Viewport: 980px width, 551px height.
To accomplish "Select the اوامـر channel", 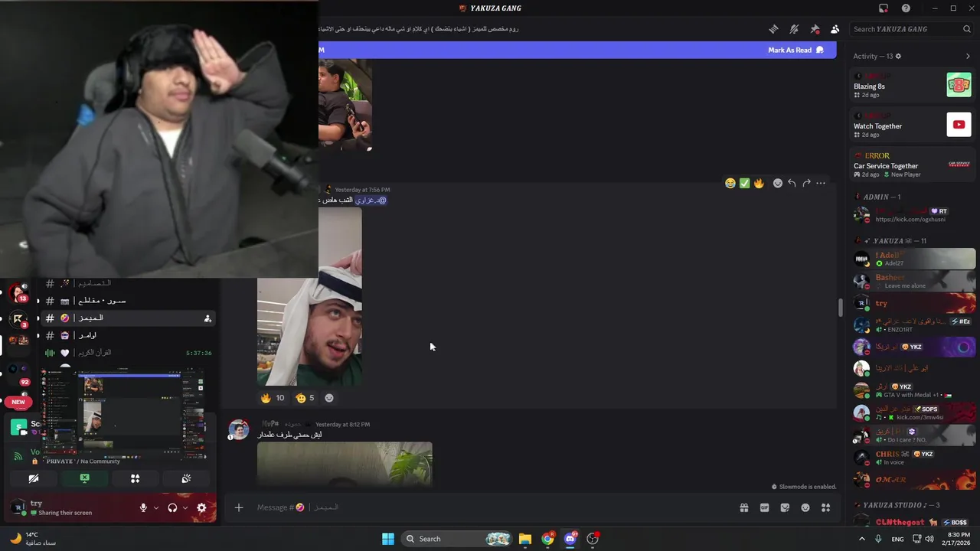I will 129,335.
